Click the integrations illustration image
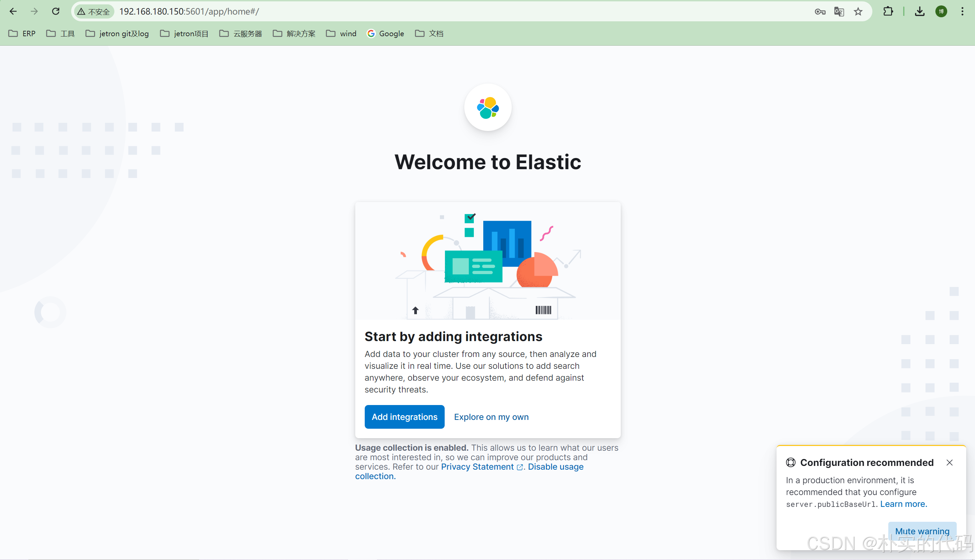 coord(488,261)
